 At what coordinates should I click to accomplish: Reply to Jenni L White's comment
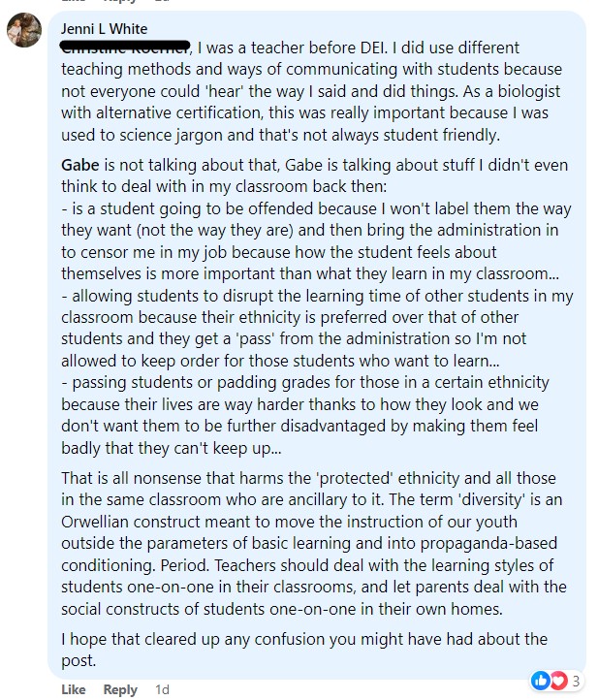point(120,689)
